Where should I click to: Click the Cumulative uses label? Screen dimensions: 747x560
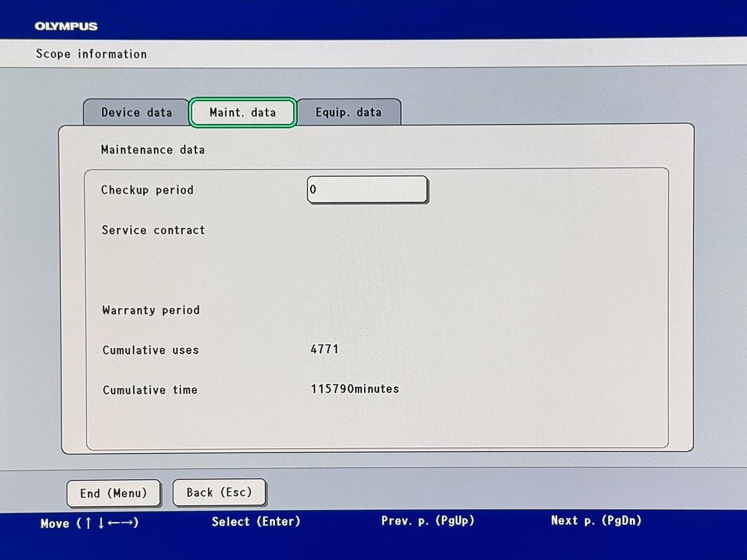tap(151, 350)
